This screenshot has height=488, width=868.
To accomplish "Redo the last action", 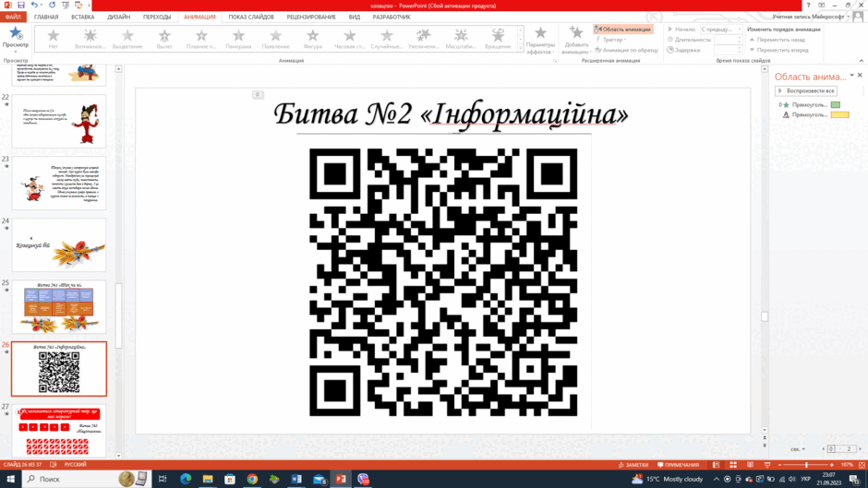I will 52,5.
